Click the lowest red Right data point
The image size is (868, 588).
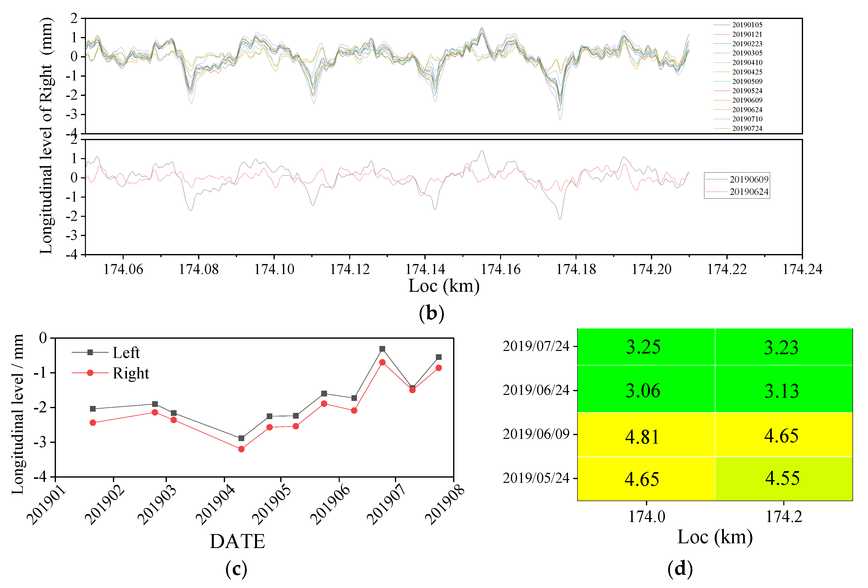pyautogui.click(x=241, y=449)
